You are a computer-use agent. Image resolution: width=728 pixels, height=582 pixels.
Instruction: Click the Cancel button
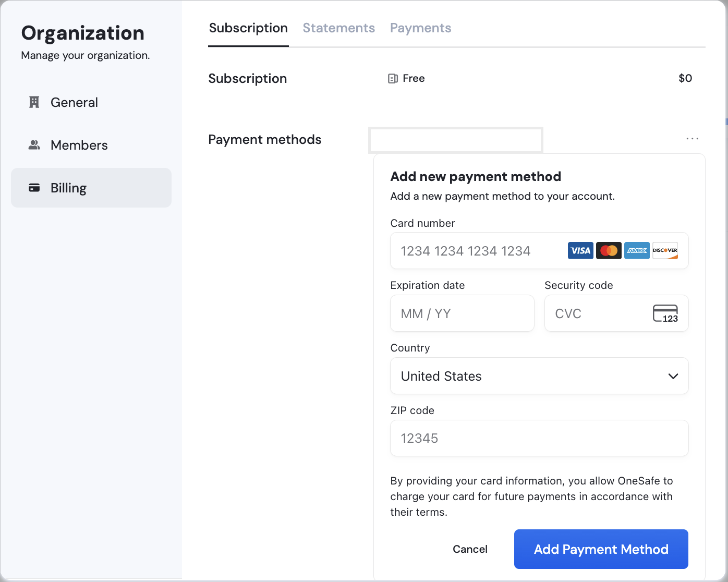(x=470, y=549)
